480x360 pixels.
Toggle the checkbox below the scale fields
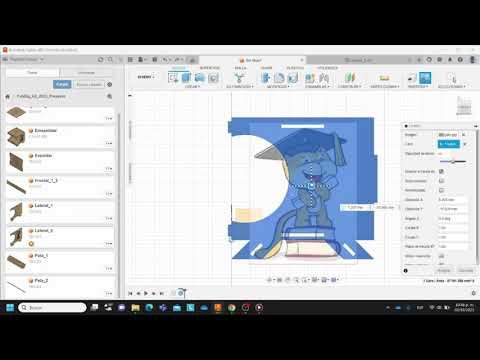click(441, 256)
